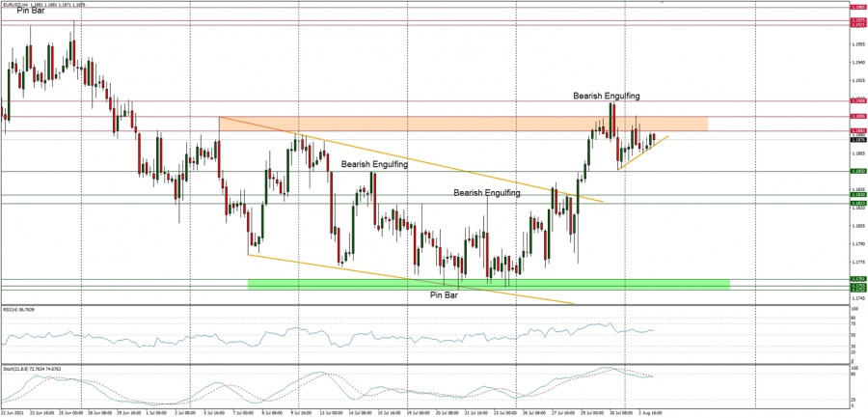This screenshot has height=418, width=868.
Task: Click the black current price tag 1.1876
Action: coord(857,139)
